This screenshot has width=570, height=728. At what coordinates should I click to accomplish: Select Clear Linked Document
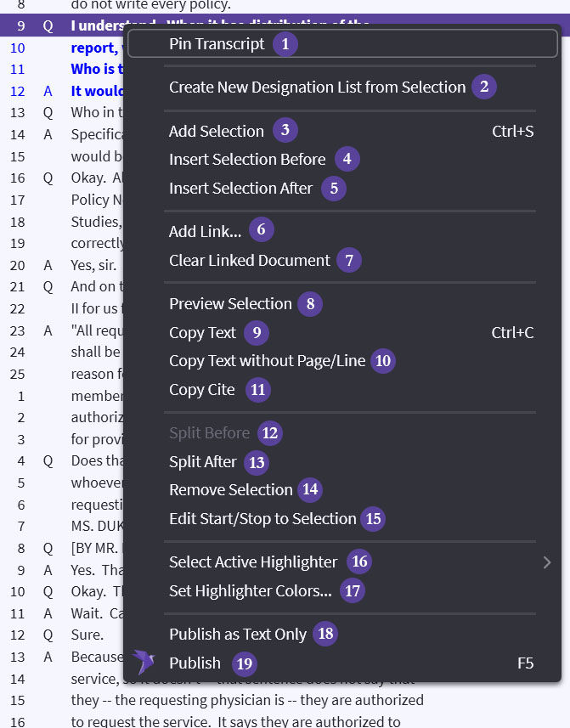[x=249, y=261]
